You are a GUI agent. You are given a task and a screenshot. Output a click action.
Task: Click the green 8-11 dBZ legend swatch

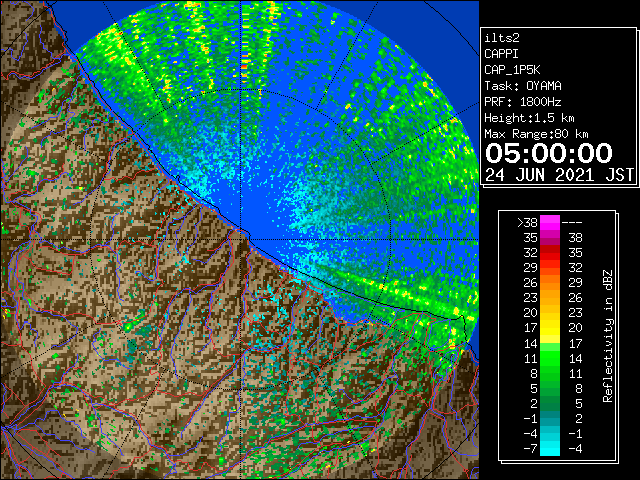click(x=550, y=373)
